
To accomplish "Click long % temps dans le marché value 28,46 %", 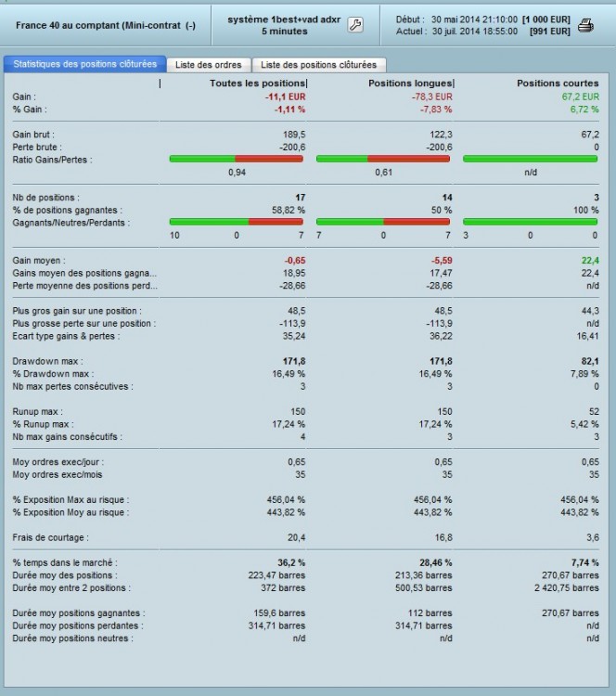I will 436,563.
